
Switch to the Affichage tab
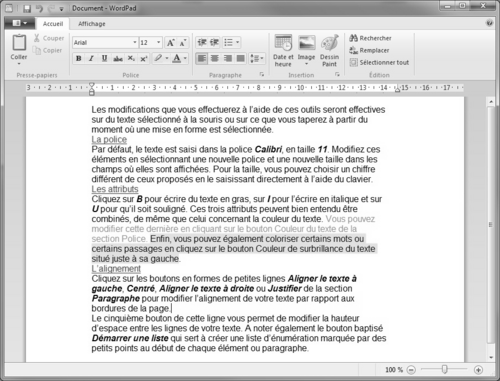(92, 24)
